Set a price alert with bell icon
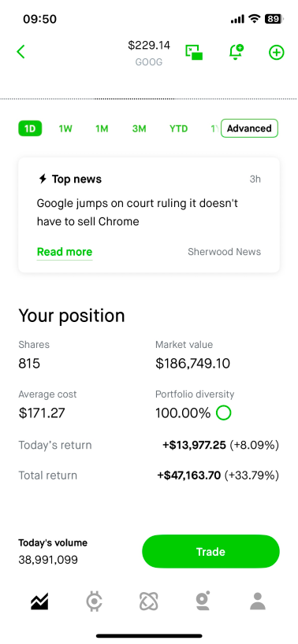The height and width of the screenshot is (644, 298). pyautogui.click(x=236, y=52)
